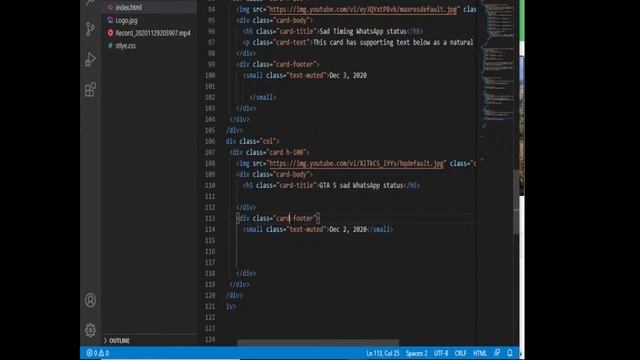Viewport: 640px width, 360px height.
Task: Change end of line sequence CRLF
Action: point(460,353)
